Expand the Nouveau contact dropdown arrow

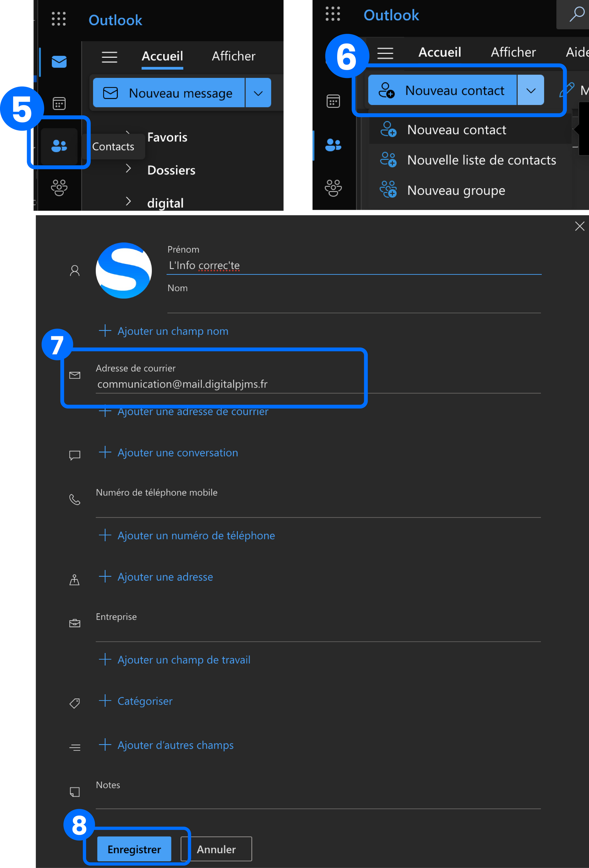(530, 90)
